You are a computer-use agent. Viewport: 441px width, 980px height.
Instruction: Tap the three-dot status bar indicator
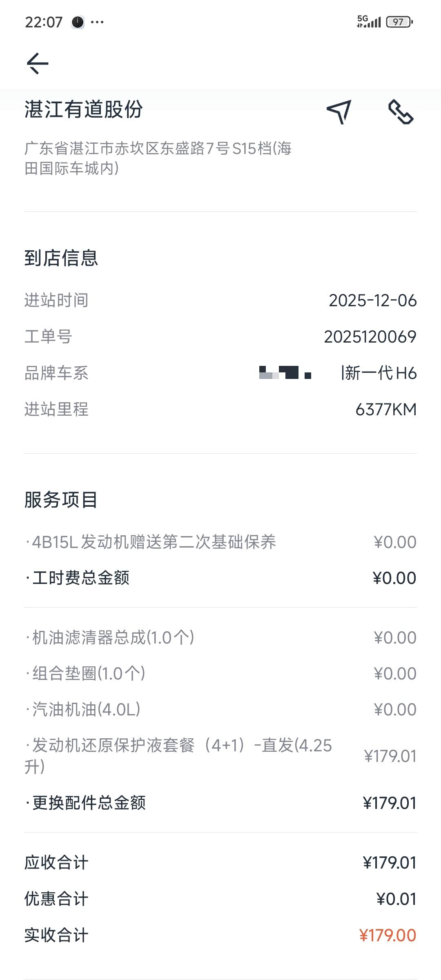[97, 22]
